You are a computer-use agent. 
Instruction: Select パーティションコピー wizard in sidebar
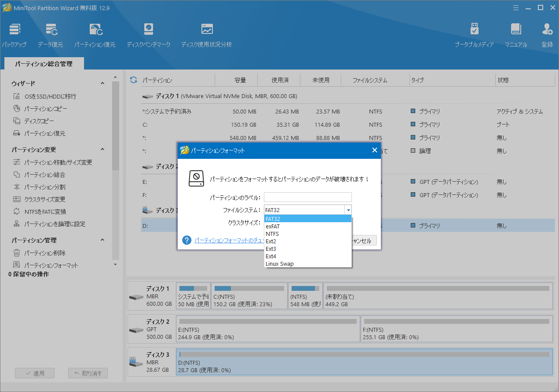[x=40, y=109]
